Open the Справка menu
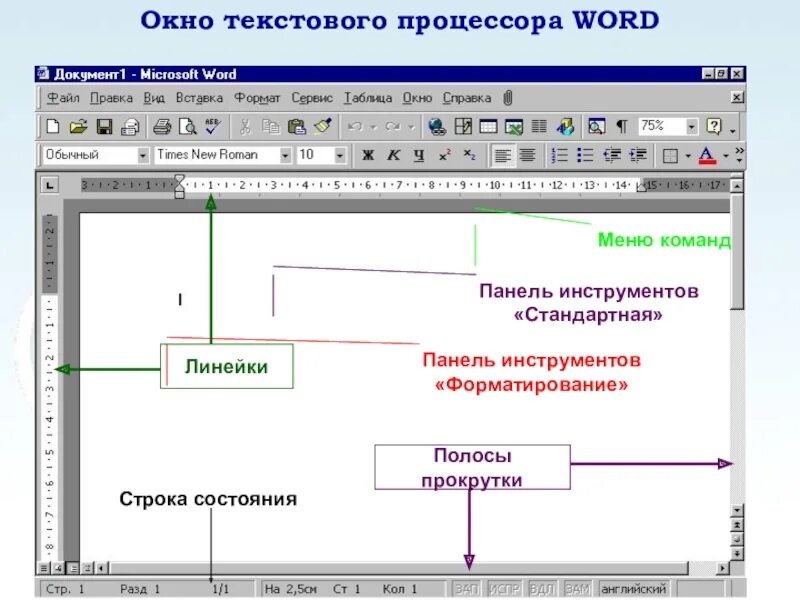800x600 pixels. 467,98
